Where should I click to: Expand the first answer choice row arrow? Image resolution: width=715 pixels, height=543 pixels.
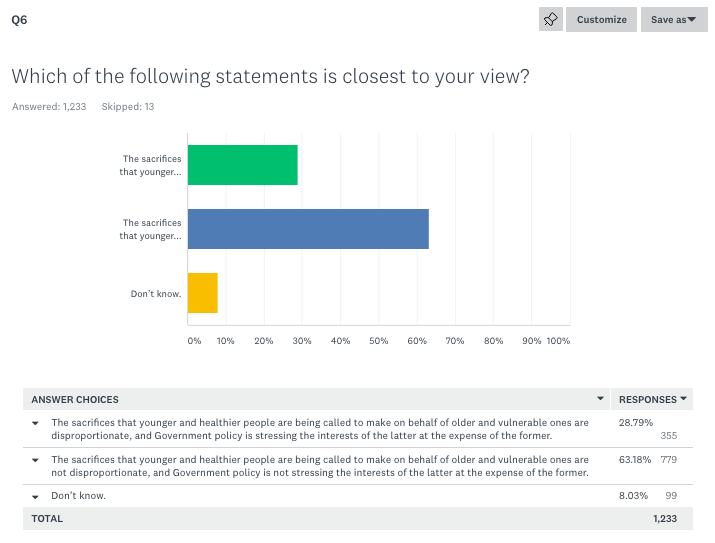35,423
